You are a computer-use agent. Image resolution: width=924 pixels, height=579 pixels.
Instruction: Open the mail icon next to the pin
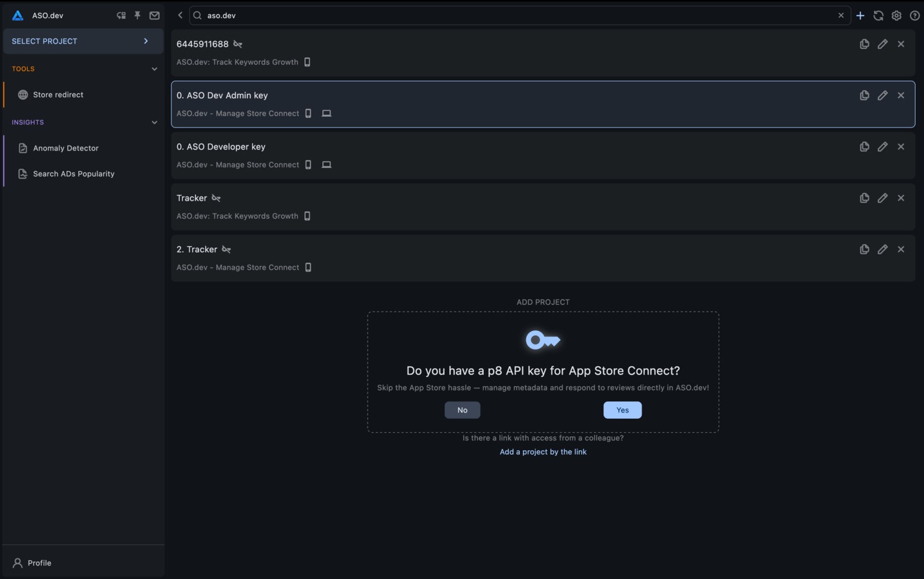(154, 15)
